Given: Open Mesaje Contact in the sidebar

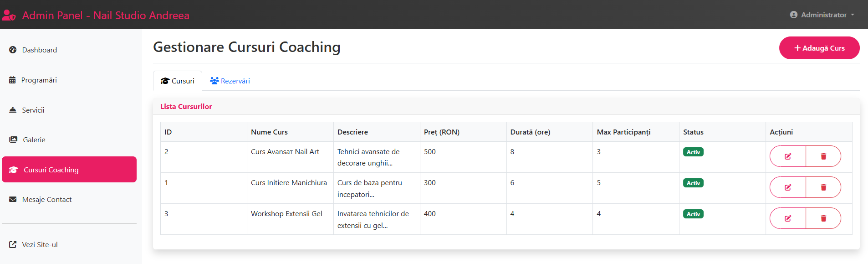Looking at the screenshot, I should point(69,199).
